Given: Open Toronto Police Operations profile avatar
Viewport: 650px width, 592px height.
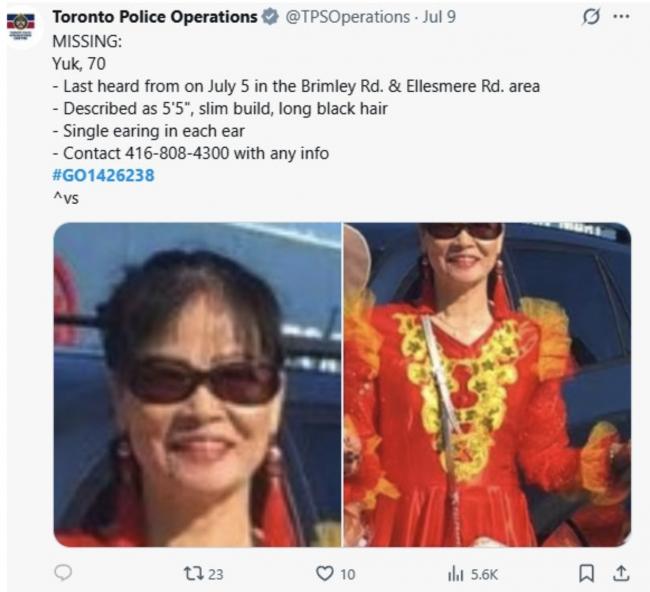Looking at the screenshot, I should click(21, 26).
